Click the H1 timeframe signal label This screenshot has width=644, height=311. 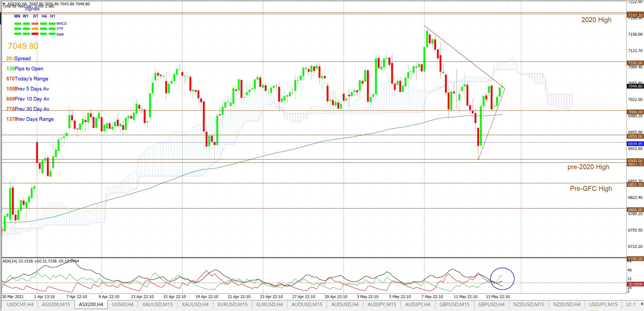tap(53, 16)
